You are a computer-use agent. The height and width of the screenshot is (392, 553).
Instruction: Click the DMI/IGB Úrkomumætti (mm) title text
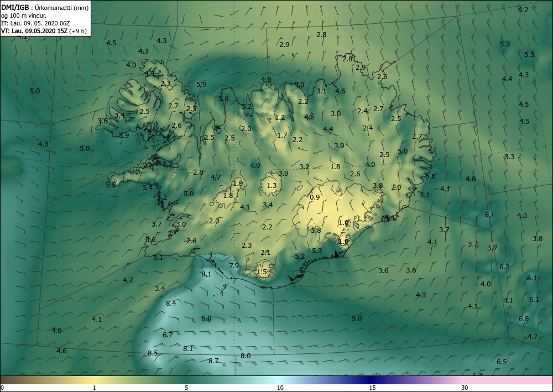tap(45, 8)
